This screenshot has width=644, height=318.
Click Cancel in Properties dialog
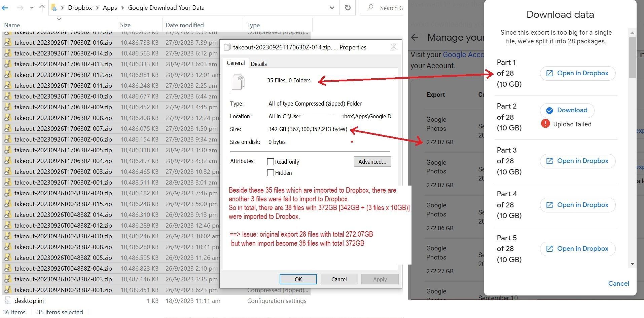pos(339,279)
